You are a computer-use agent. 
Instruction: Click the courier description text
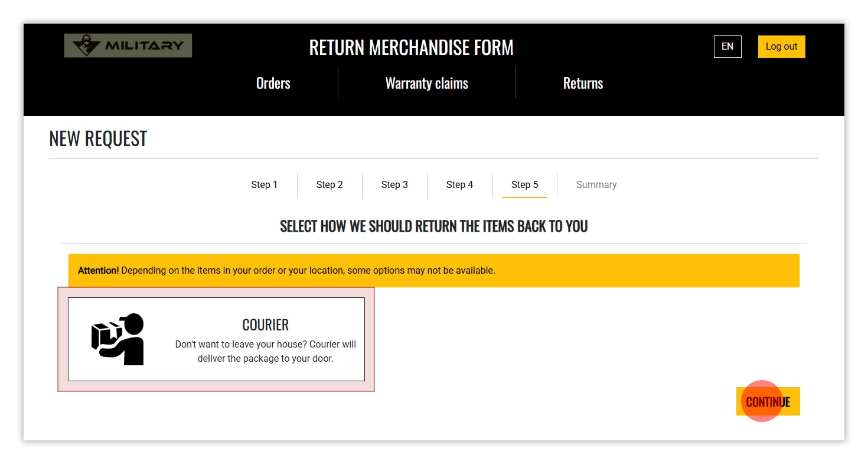click(265, 351)
